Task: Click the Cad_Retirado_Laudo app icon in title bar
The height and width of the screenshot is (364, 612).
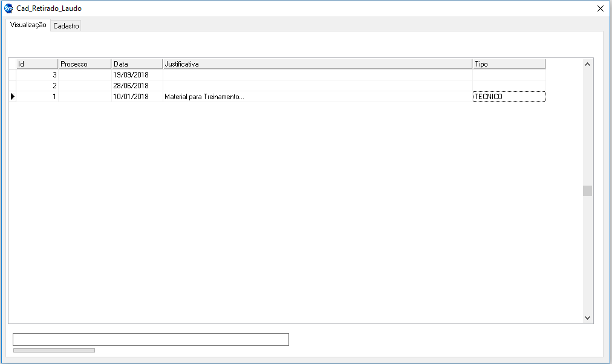Action: click(x=8, y=8)
